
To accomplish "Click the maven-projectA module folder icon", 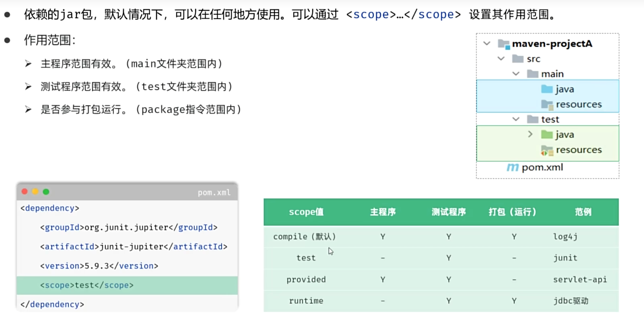I will point(504,44).
